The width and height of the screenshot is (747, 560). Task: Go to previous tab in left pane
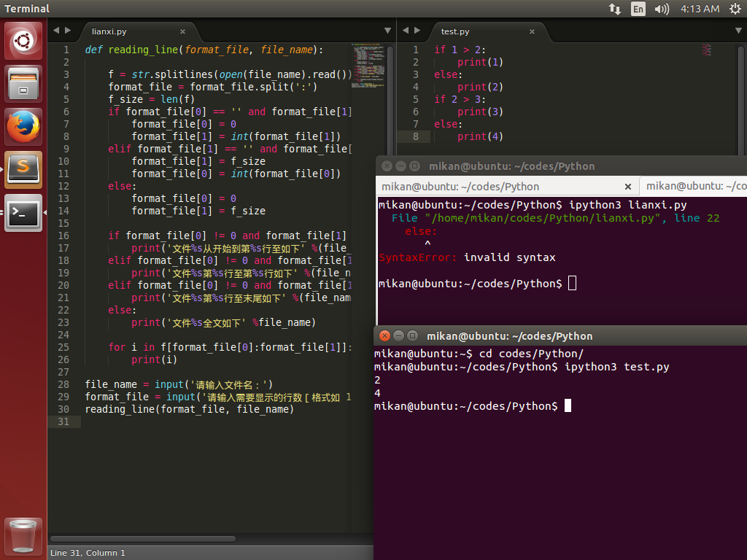pyautogui.click(x=56, y=31)
